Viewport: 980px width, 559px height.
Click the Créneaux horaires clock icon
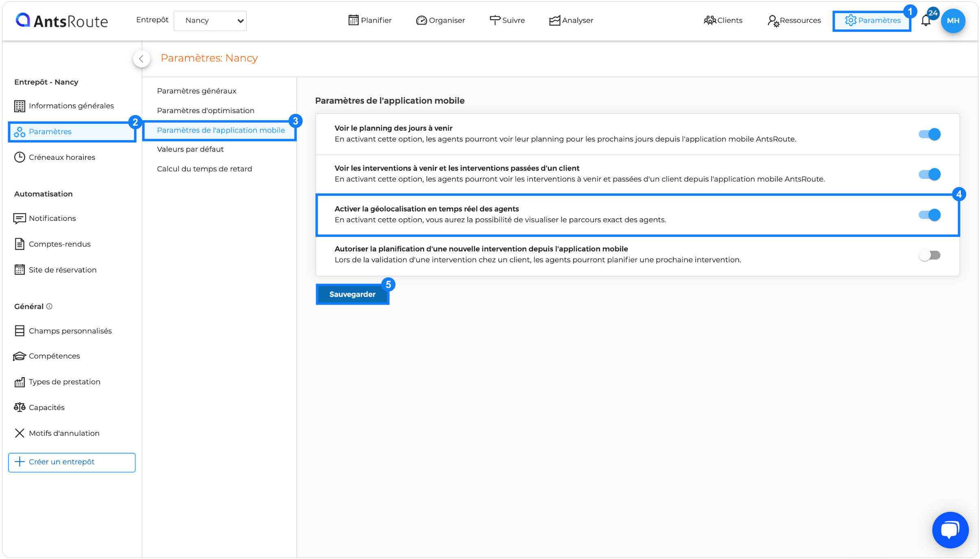click(x=20, y=157)
